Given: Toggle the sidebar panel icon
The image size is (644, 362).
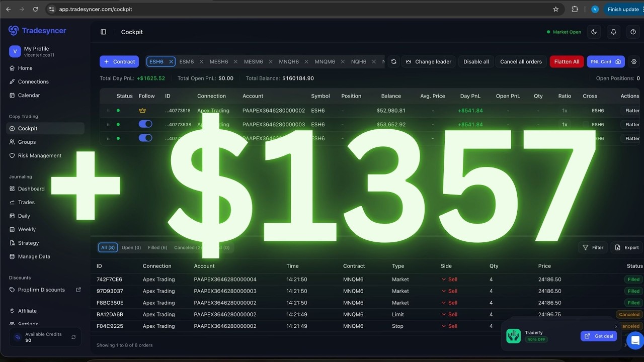Looking at the screenshot, I should pos(104,32).
